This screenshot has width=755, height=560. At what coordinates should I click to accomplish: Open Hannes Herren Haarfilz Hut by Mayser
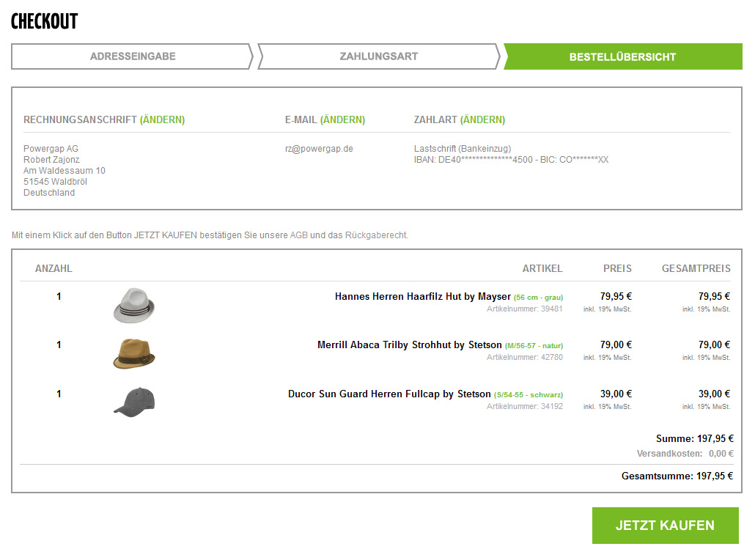[423, 297]
